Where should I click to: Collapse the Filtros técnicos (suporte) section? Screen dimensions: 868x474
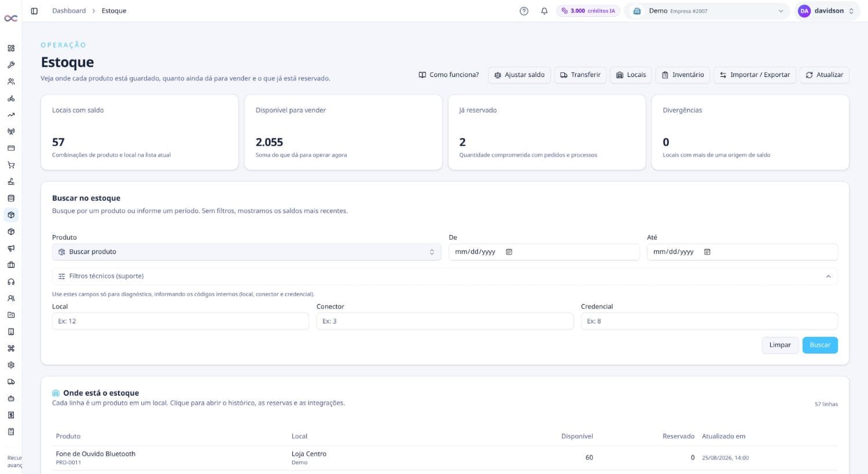445,276
